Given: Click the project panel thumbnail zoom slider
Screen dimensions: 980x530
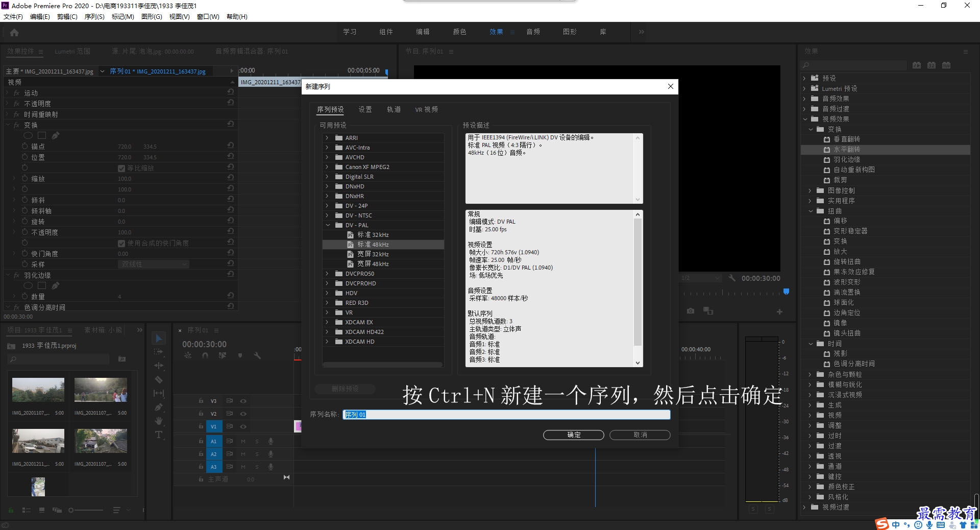Looking at the screenshot, I should coord(86,510).
